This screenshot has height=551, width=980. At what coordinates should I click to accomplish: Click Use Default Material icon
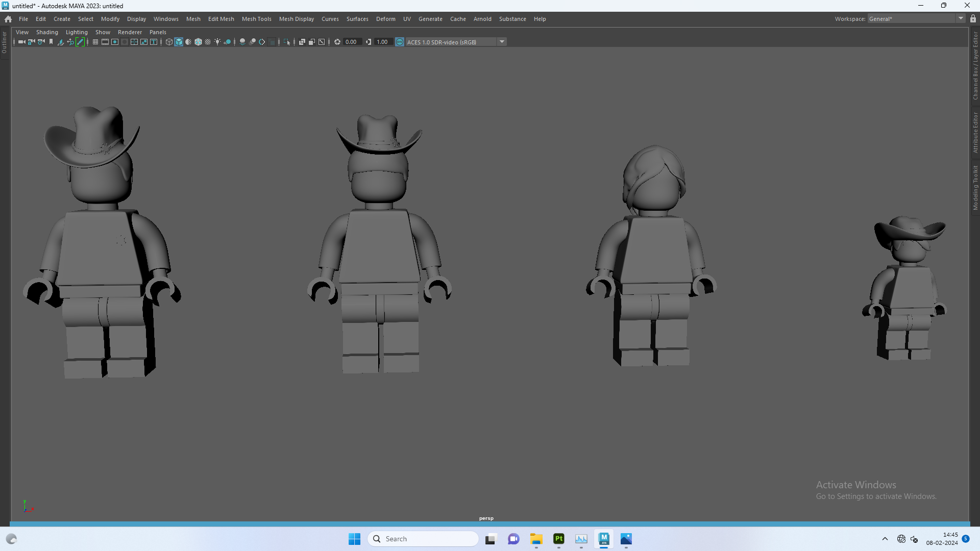(188, 42)
